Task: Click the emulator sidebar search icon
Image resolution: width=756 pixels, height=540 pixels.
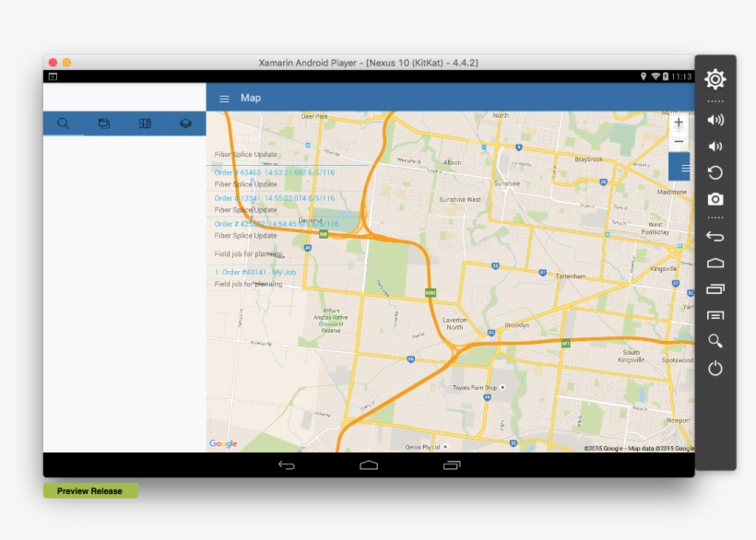Action: (x=715, y=341)
